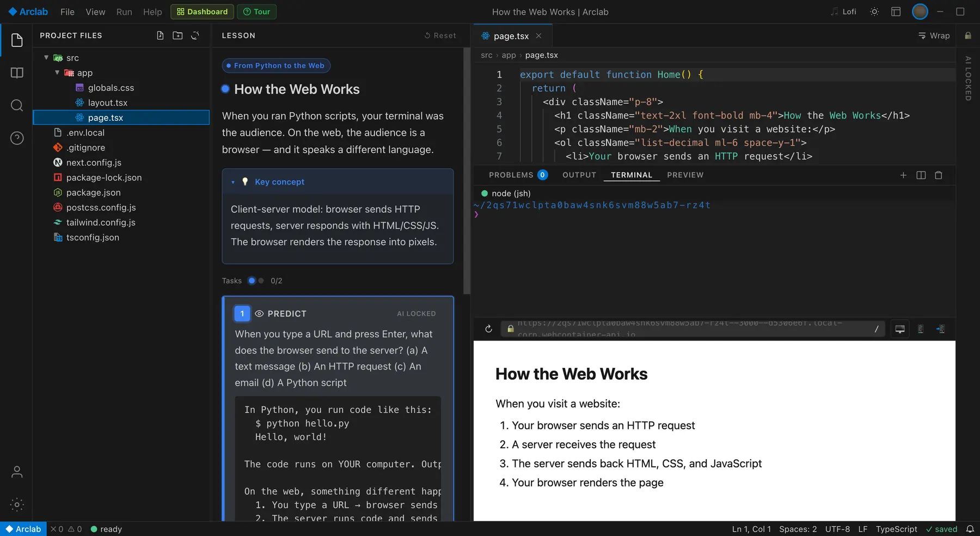Add a new terminal with plus icon
Viewport: 980px width, 536px height.
click(903, 175)
